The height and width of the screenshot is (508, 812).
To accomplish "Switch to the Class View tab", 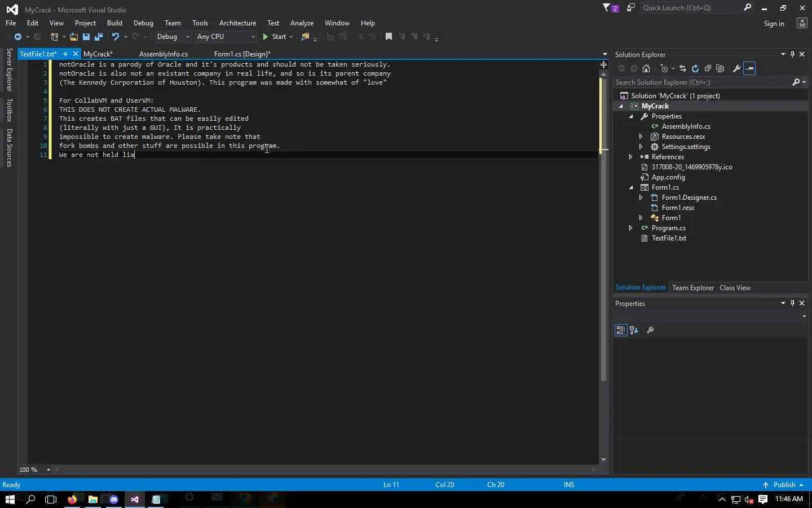I will coord(735,288).
